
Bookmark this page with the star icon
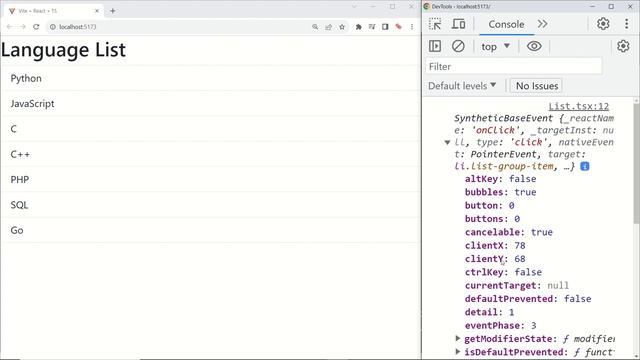tap(342, 27)
